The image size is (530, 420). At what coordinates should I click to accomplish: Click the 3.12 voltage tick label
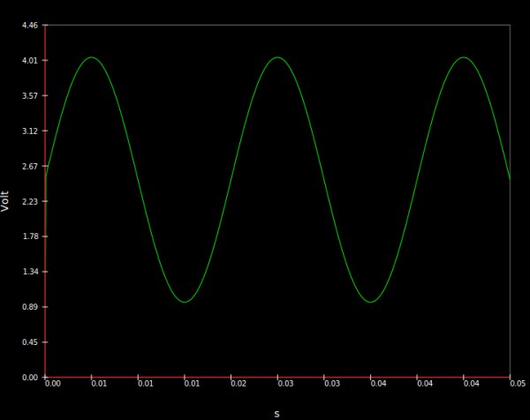pos(30,131)
